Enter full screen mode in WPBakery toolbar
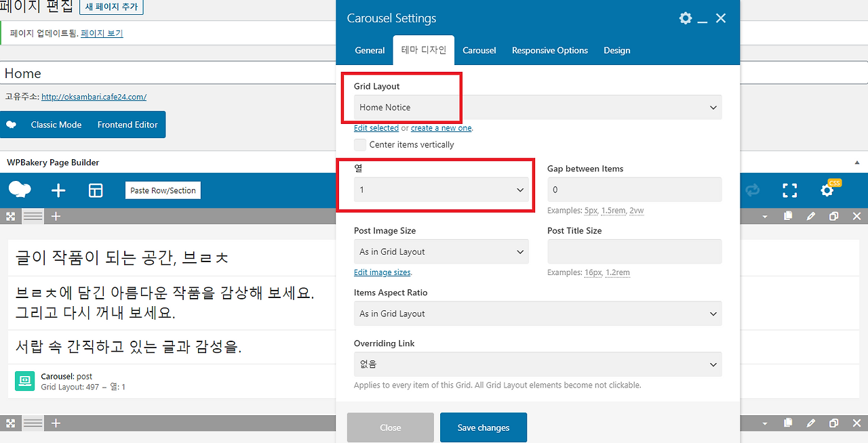 pyautogui.click(x=789, y=190)
